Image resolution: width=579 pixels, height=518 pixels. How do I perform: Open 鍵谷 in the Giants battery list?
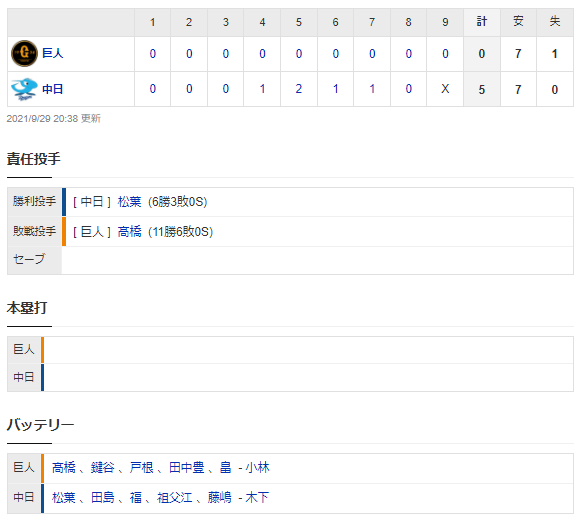(x=103, y=468)
